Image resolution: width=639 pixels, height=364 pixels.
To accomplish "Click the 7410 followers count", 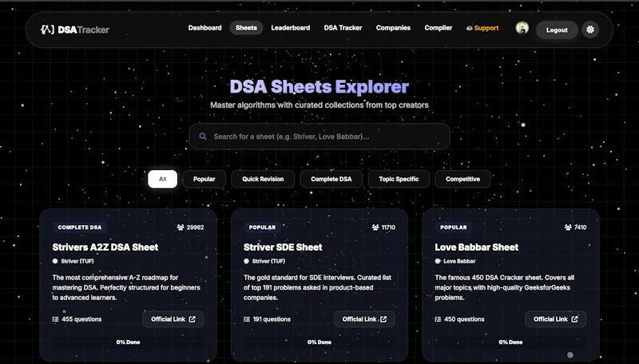I will point(581,227).
